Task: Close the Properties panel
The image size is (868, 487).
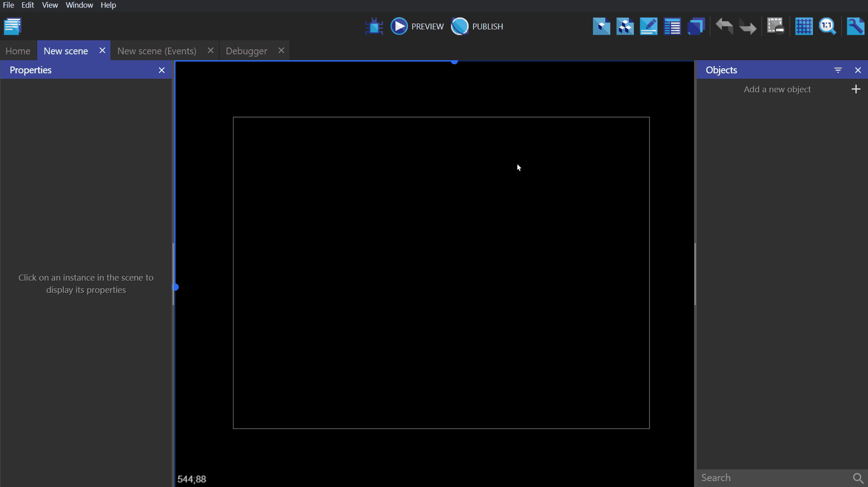Action: pyautogui.click(x=162, y=70)
